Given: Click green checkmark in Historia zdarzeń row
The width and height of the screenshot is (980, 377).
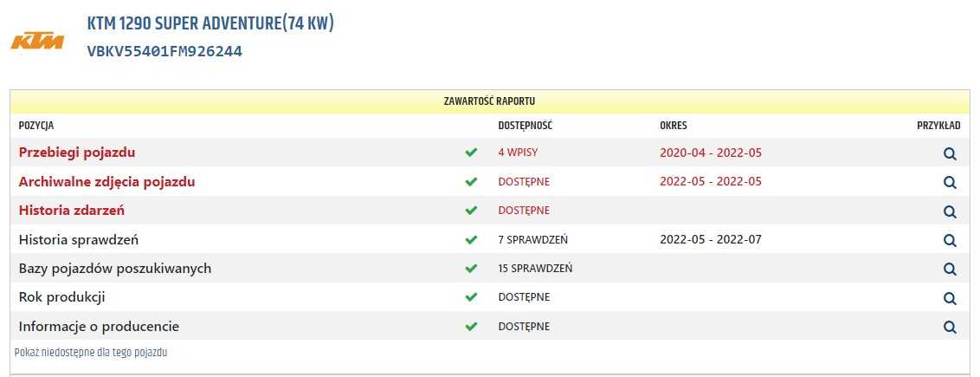Looking at the screenshot, I should 471,211.
